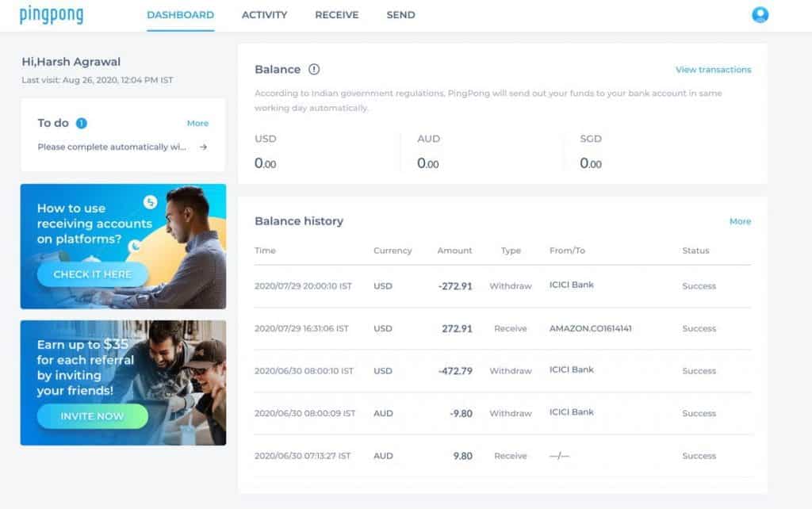The width and height of the screenshot is (812, 509).
Task: Select the USD balance amount
Action: [x=266, y=163]
